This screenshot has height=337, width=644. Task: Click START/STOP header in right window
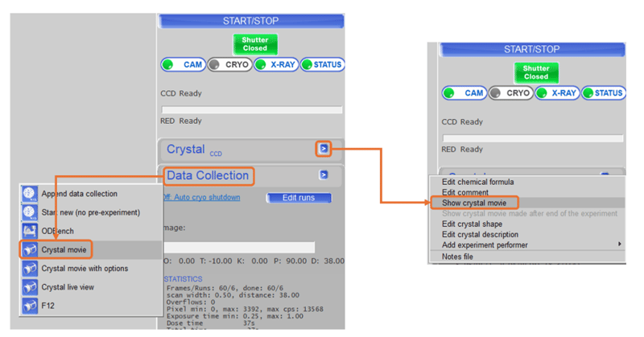(532, 49)
